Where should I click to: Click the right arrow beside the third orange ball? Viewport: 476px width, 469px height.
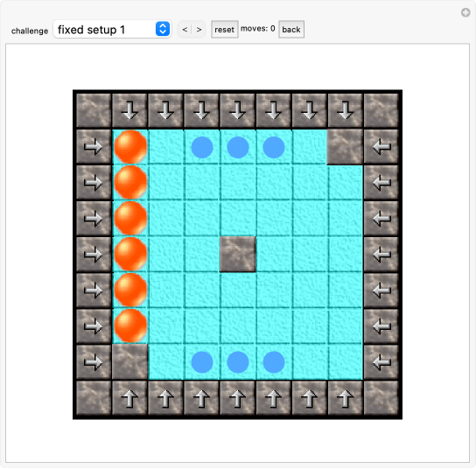click(94, 218)
